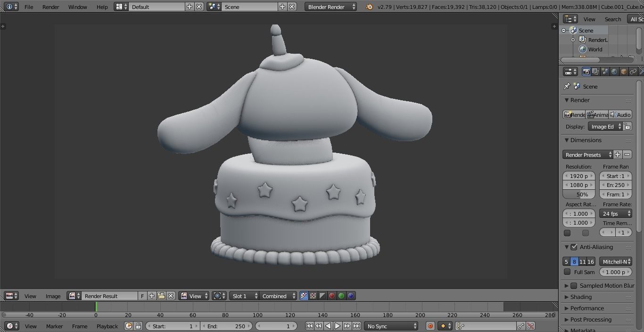
Task: Open the Slot 1 dropdown
Action: point(244,296)
